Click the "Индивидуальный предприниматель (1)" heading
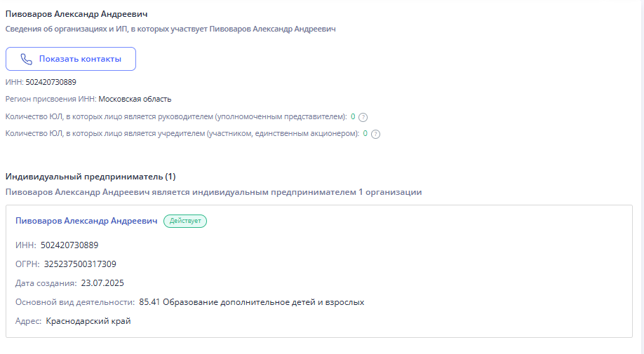 coord(90,176)
